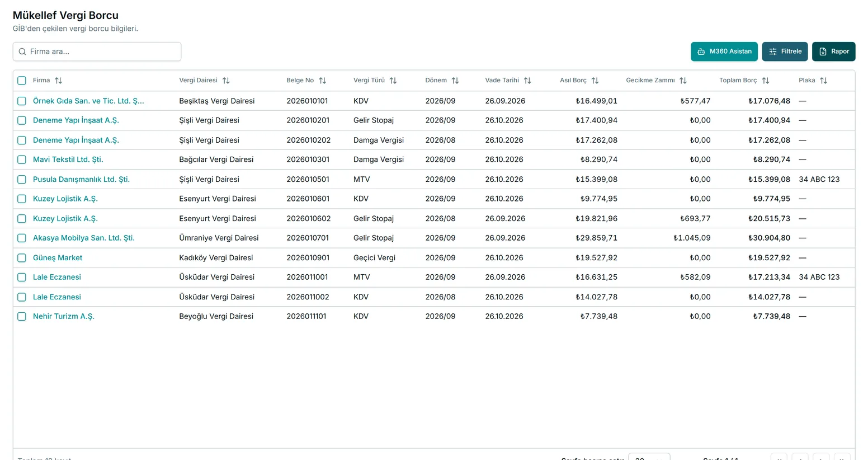Screen dimensions: 868x460
Task: Sort by Toplam Borç arrow icon
Action: 766,81
